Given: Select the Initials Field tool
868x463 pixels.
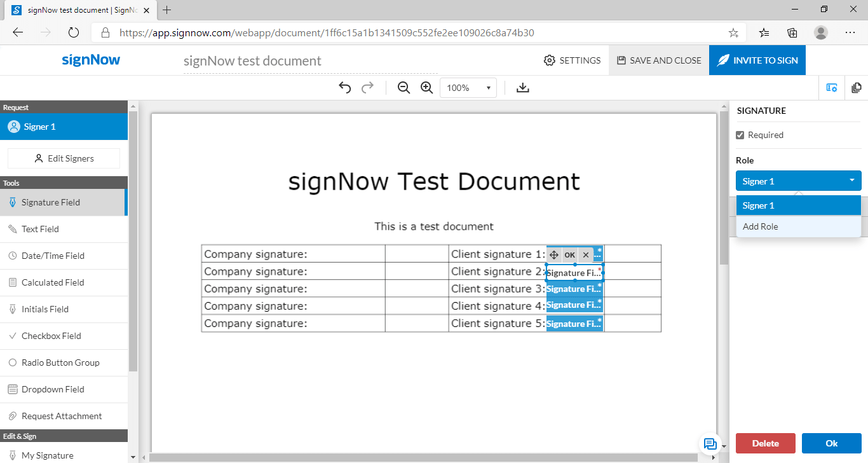Looking at the screenshot, I should 64,309.
